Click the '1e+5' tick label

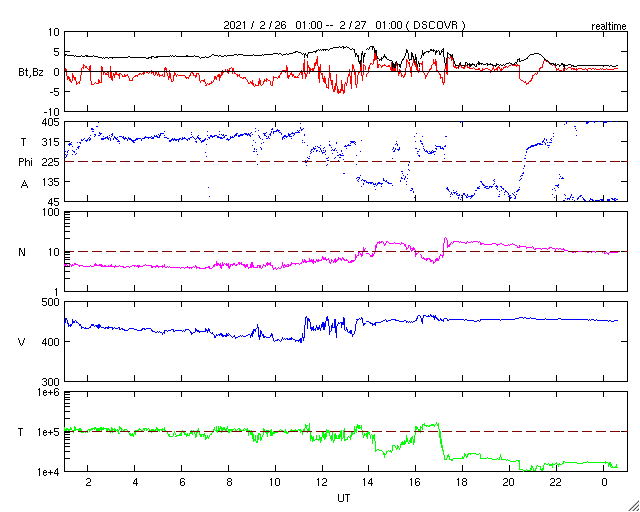pos(48,432)
